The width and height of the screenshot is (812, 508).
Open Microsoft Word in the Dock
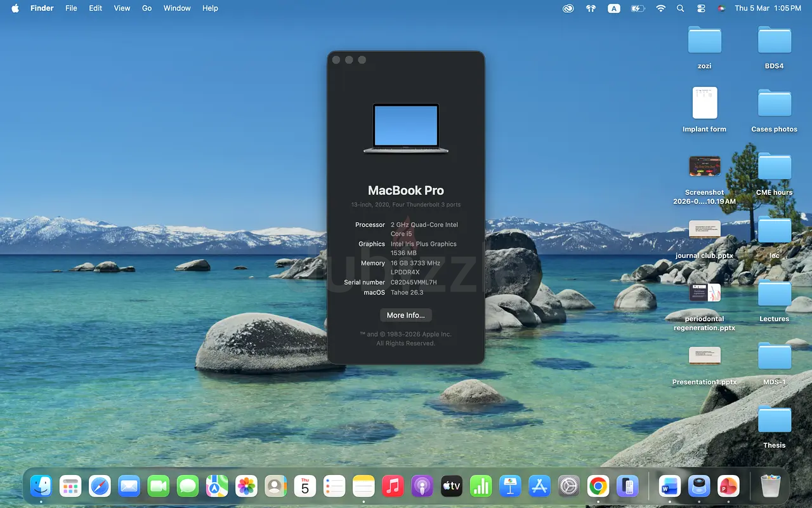(669, 487)
